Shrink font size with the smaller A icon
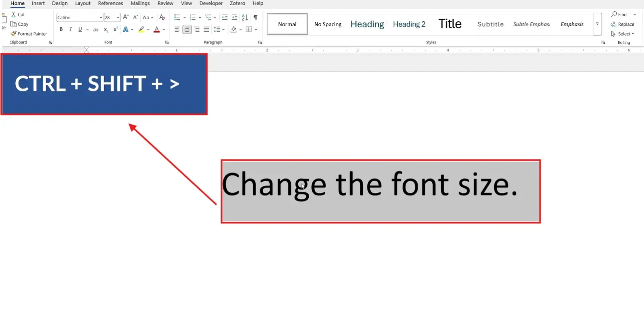This screenshot has width=644, height=336. 136,17
